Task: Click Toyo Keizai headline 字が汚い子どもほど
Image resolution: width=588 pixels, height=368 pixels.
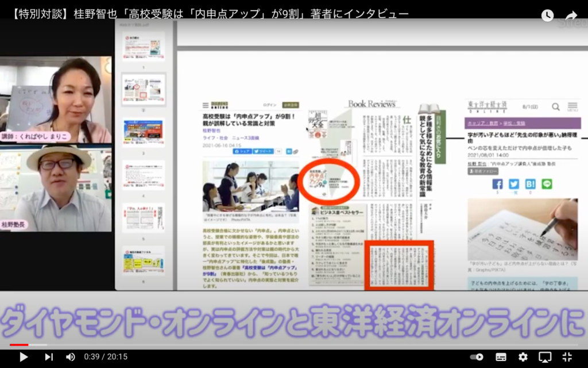Action: tap(522, 137)
